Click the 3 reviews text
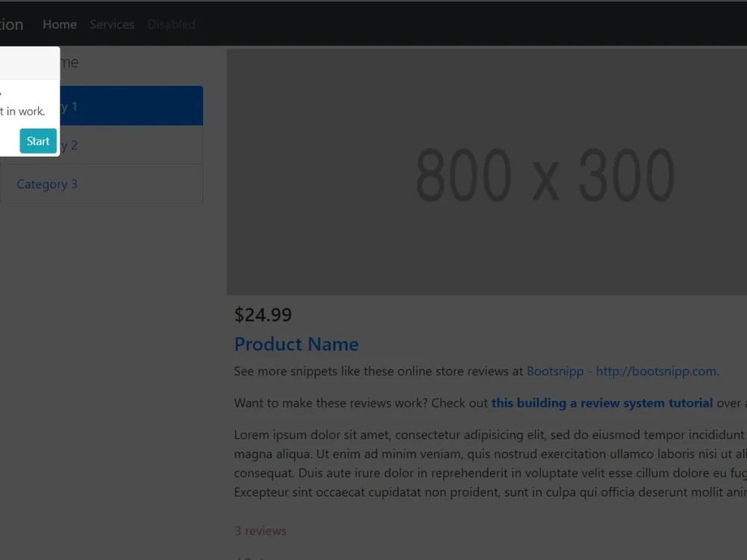Screen dimensions: 747x560 (x=260, y=531)
